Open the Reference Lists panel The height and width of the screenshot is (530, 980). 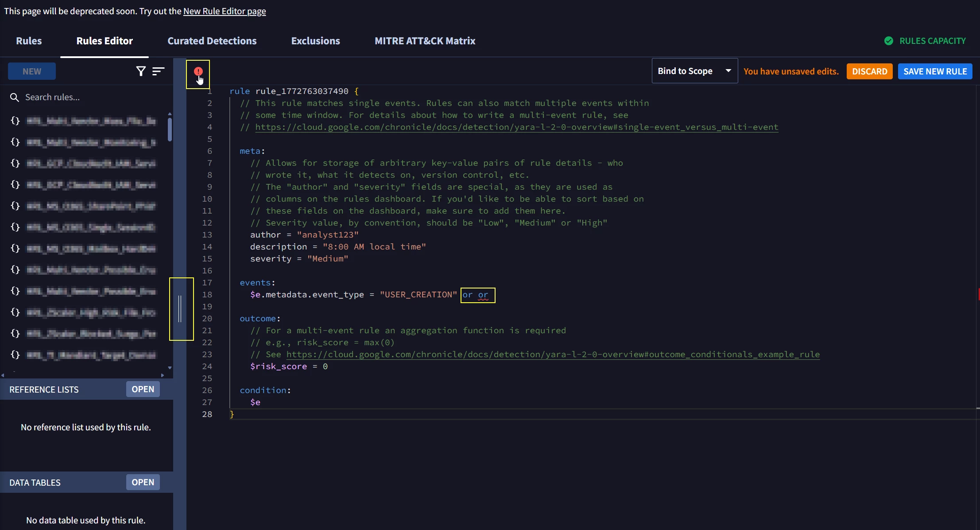tap(143, 390)
